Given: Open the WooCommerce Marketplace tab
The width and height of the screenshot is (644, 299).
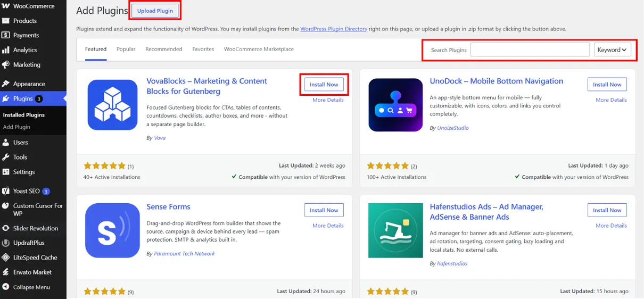Looking at the screenshot, I should pos(259,49).
